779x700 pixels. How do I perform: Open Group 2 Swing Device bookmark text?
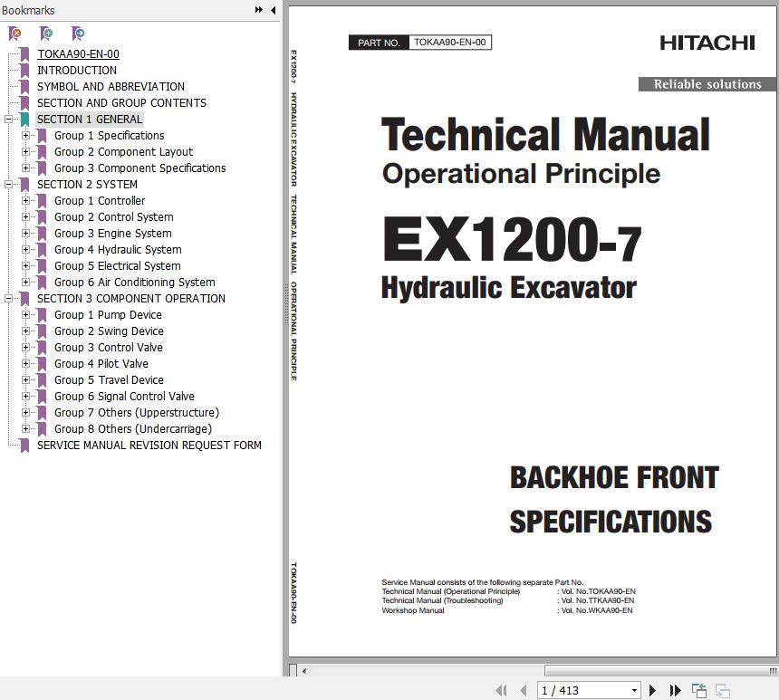pyautogui.click(x=109, y=331)
